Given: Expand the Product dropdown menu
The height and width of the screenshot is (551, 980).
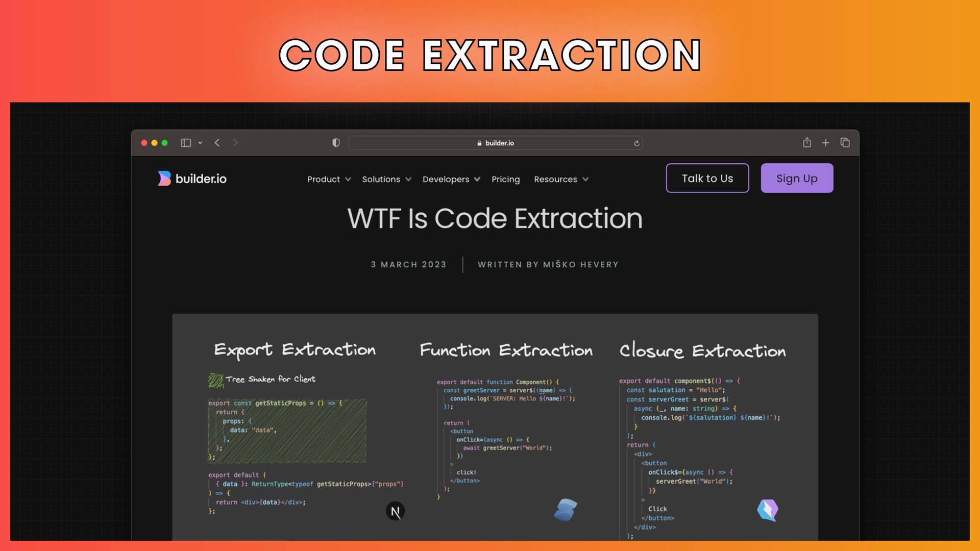Looking at the screenshot, I should pyautogui.click(x=329, y=180).
